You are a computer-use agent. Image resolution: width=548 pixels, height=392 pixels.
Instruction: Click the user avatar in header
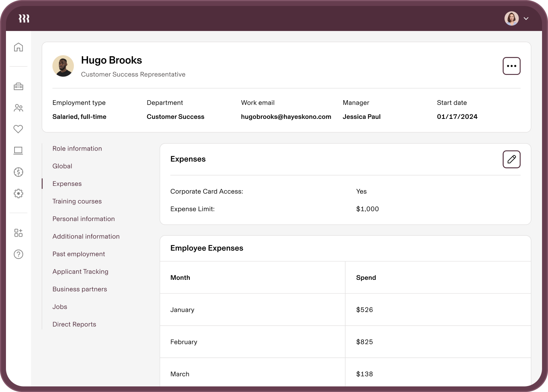511,19
